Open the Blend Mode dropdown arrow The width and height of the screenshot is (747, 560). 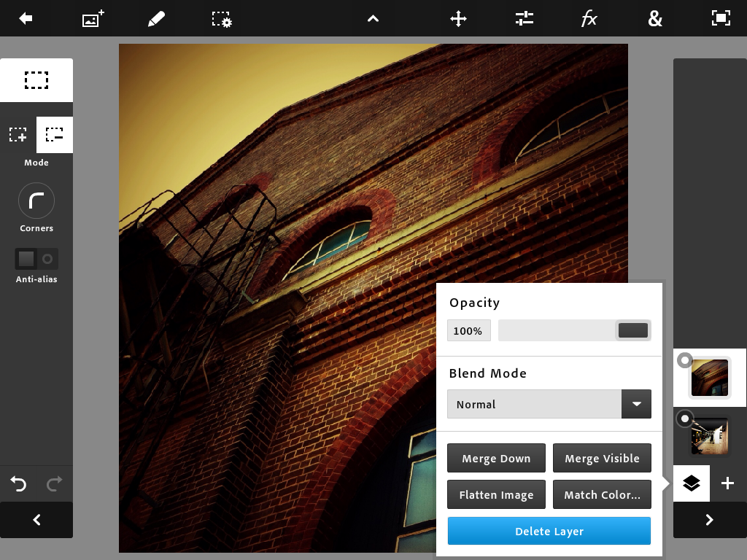[x=636, y=404]
